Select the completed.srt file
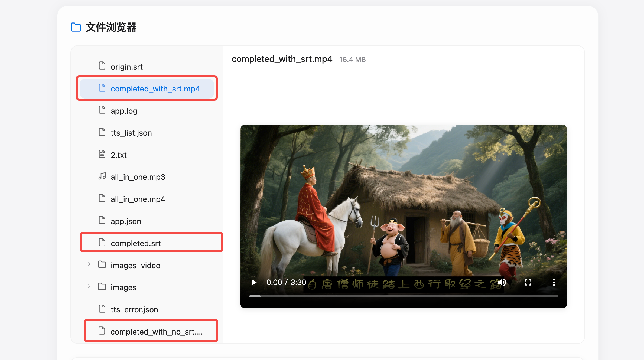Image resolution: width=644 pixels, height=360 pixels. pyautogui.click(x=135, y=243)
